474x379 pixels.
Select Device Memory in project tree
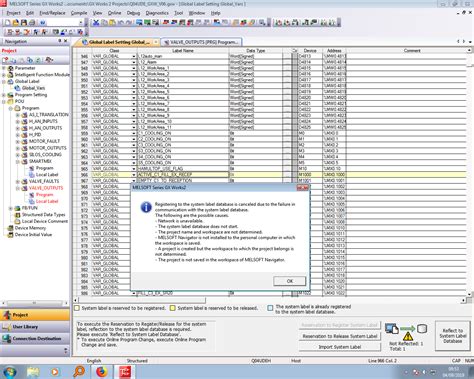[x=30, y=228]
